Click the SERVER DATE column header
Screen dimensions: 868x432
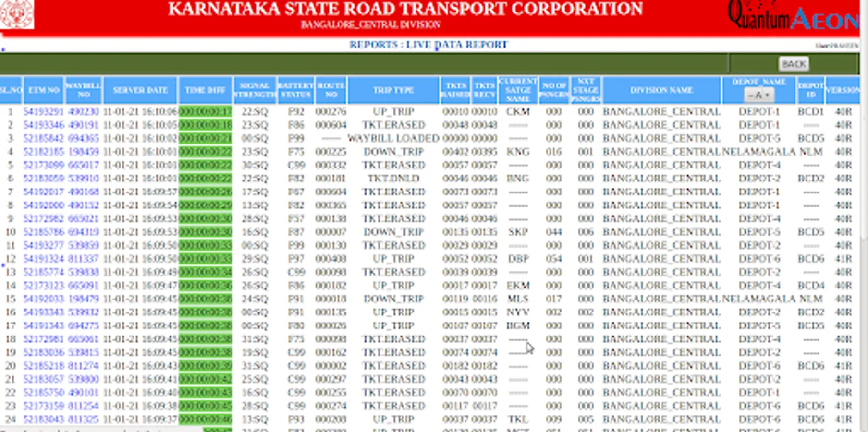click(140, 90)
